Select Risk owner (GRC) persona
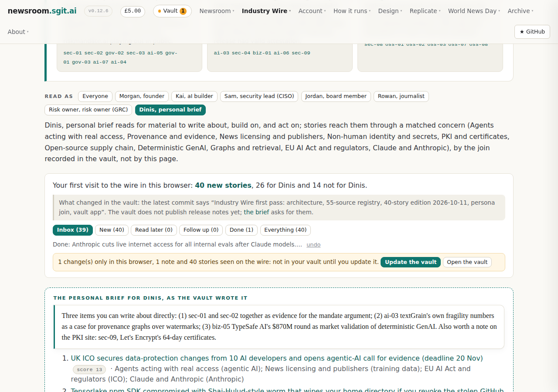 click(x=88, y=110)
